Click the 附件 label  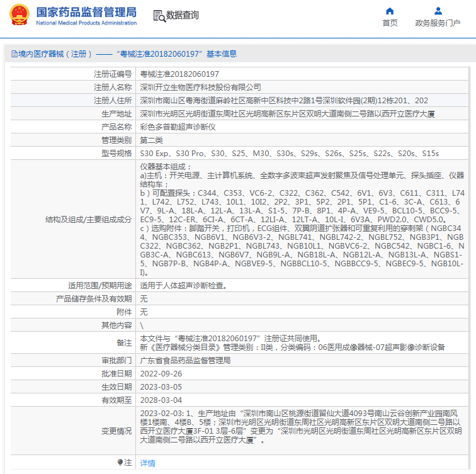(124, 312)
